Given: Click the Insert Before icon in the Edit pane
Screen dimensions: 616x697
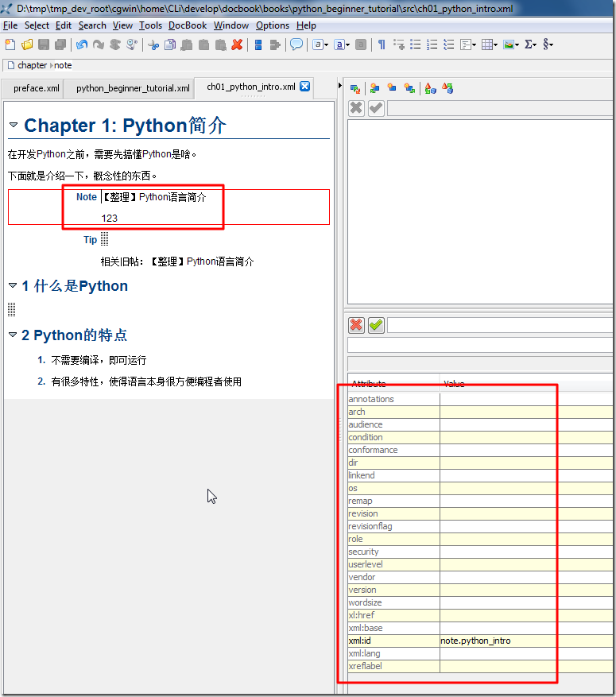Looking at the screenshot, I should tap(374, 88).
